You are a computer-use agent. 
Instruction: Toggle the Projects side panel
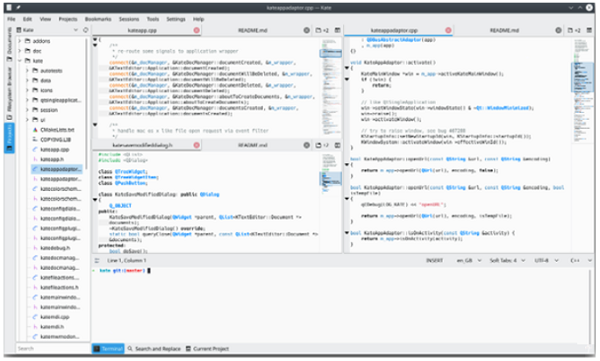9,138
